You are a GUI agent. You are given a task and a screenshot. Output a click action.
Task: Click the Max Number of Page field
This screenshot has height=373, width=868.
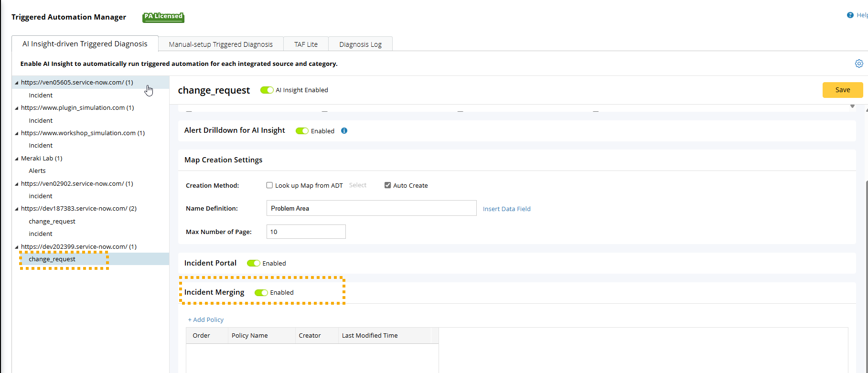pyautogui.click(x=306, y=232)
